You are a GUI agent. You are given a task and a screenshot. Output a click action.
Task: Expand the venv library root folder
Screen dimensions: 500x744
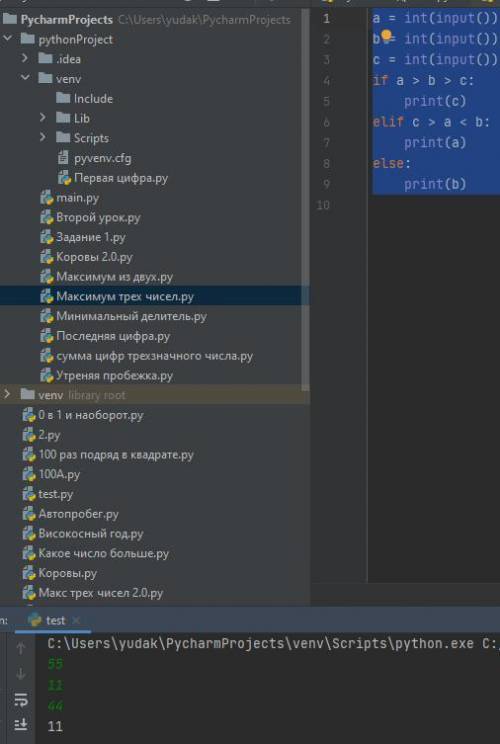point(8,394)
